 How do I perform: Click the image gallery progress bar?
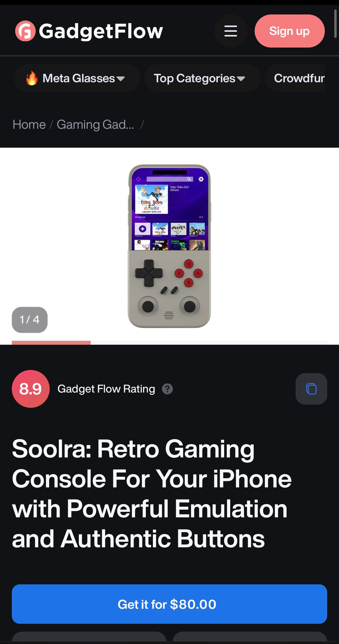pyautogui.click(x=169, y=342)
